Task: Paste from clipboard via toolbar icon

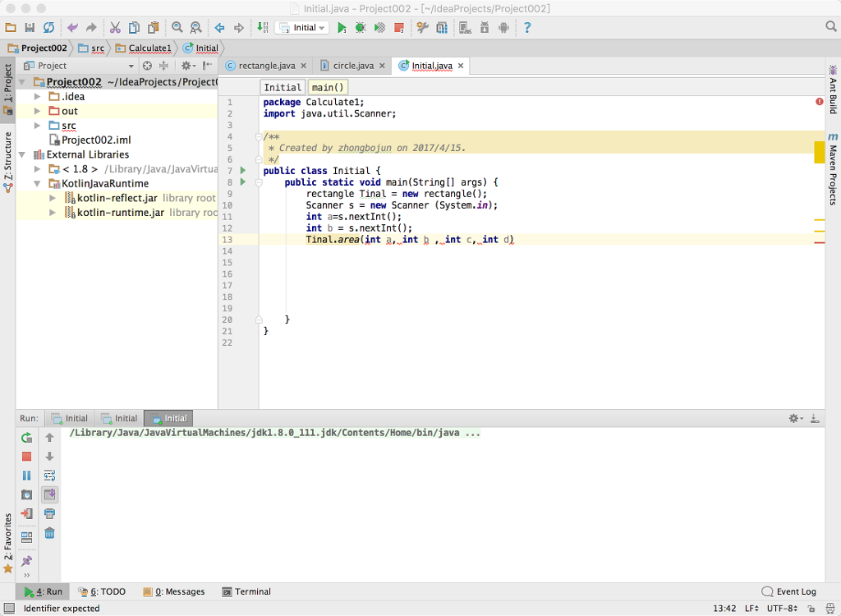Action: (153, 27)
